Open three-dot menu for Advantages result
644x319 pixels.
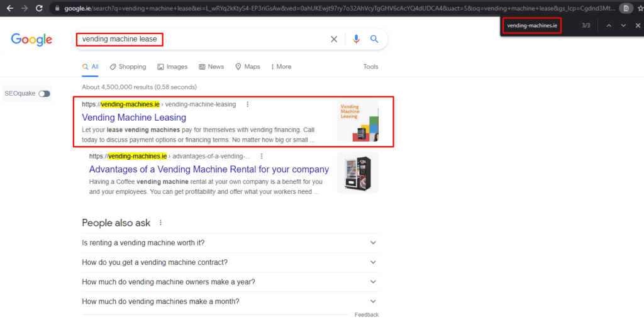(x=262, y=156)
